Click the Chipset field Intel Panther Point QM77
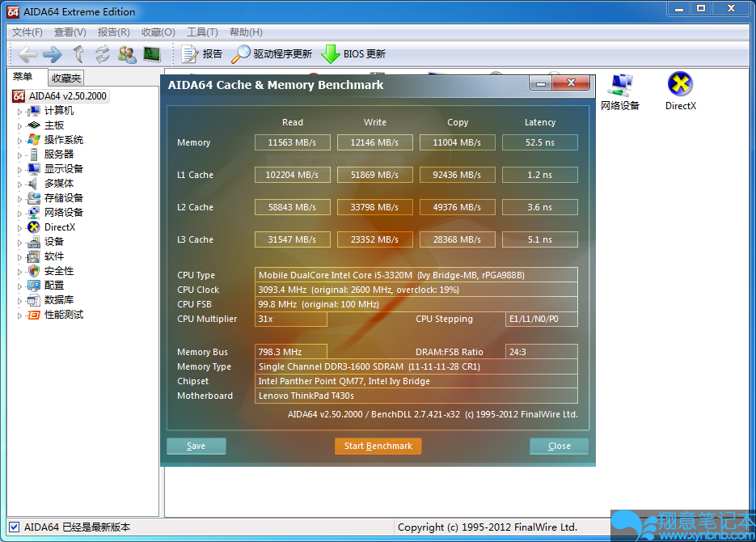Viewport: 756px width, 542px height. (416, 381)
